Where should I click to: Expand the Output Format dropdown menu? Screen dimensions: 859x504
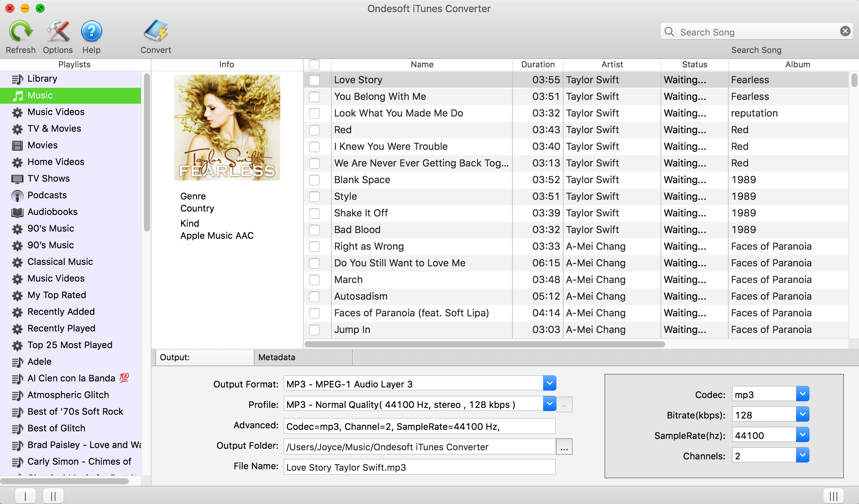click(549, 383)
